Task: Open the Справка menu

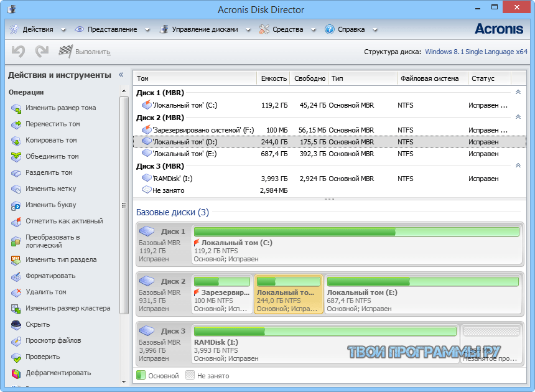Action: 351,29
